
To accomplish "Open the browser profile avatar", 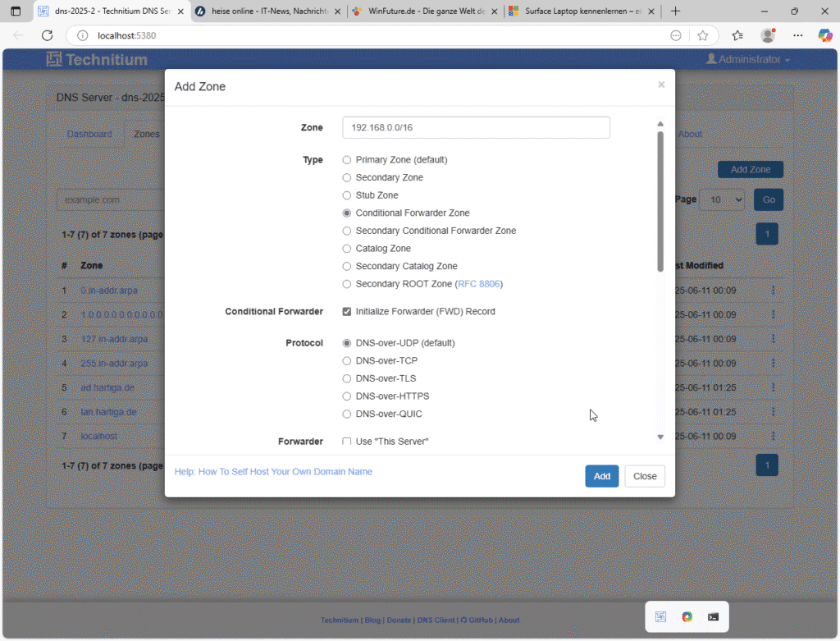I will (x=768, y=35).
